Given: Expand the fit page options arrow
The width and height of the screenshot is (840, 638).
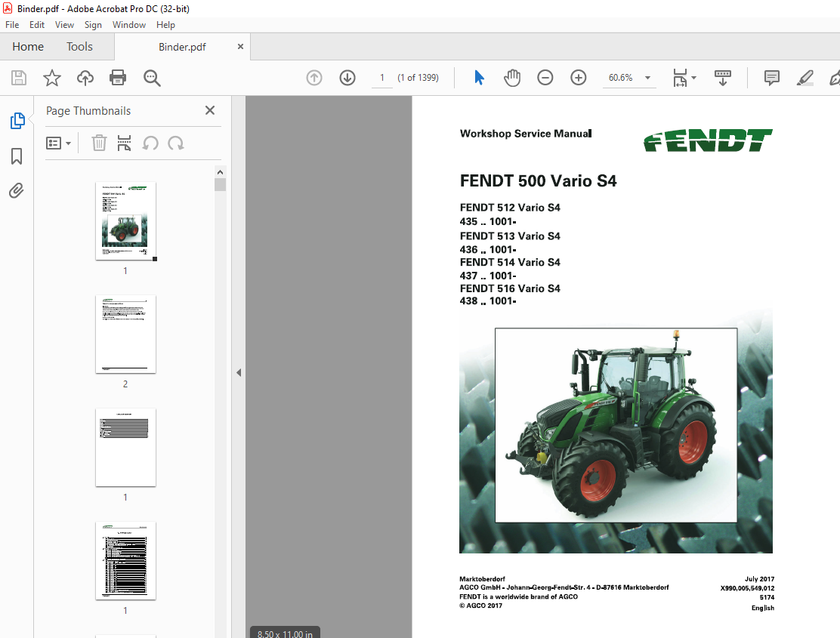Looking at the screenshot, I should [x=694, y=78].
